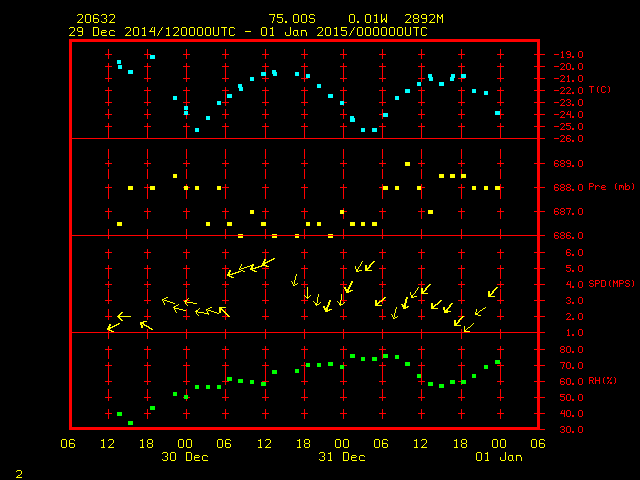This screenshot has height=480, width=640.
Task: Click the 689.0 pressure tick label
Action: [x=569, y=164]
